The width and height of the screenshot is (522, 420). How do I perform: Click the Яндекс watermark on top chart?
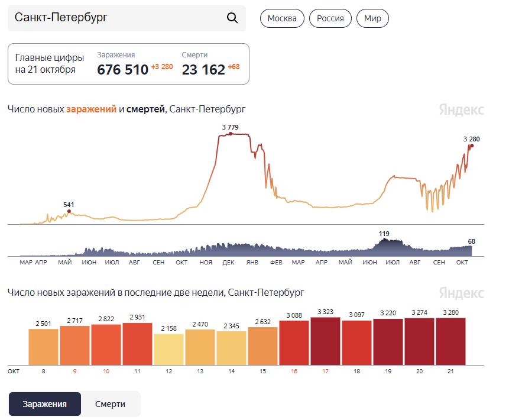pos(461,109)
